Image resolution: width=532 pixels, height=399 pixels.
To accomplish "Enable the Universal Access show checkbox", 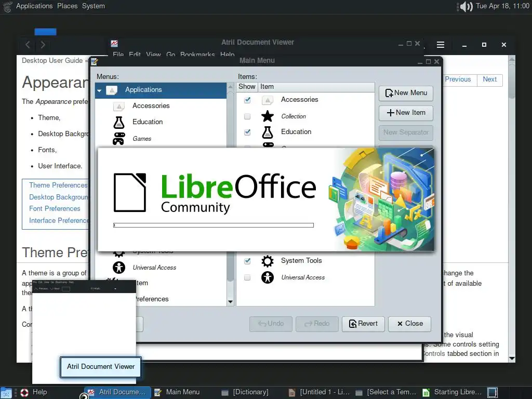I will (x=247, y=277).
